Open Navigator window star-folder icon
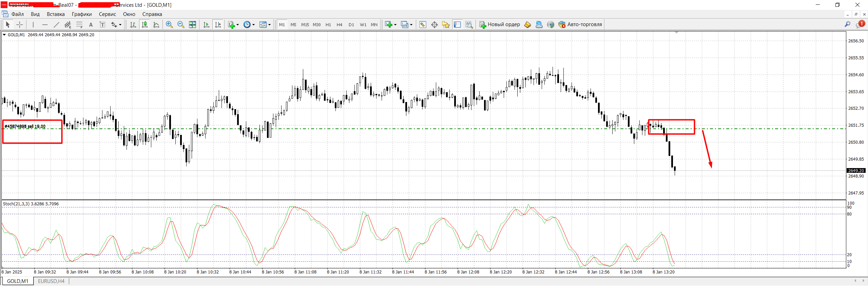This screenshot has width=868, height=286. (x=446, y=24)
